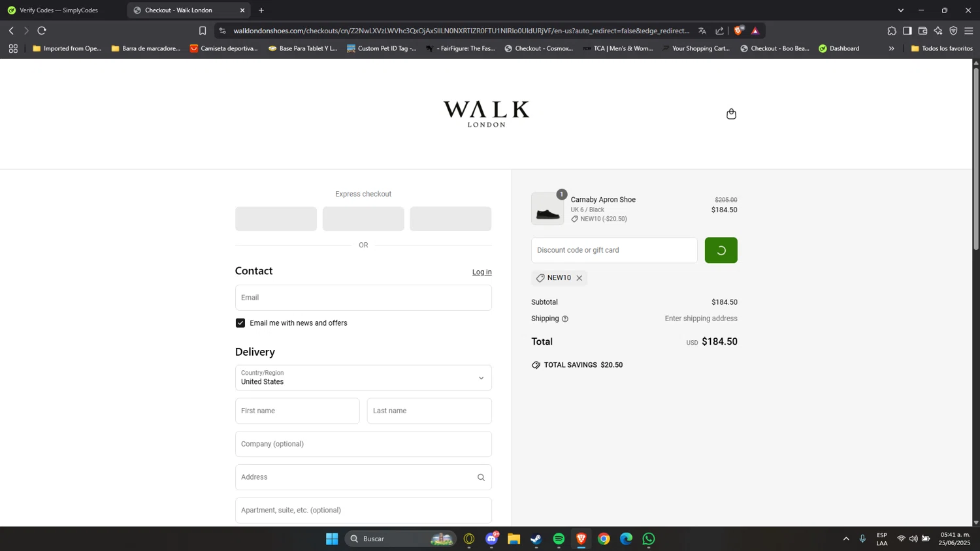Image resolution: width=980 pixels, height=551 pixels.
Task: Click the Carnaby Apron Shoe thumbnail
Action: pos(547,209)
